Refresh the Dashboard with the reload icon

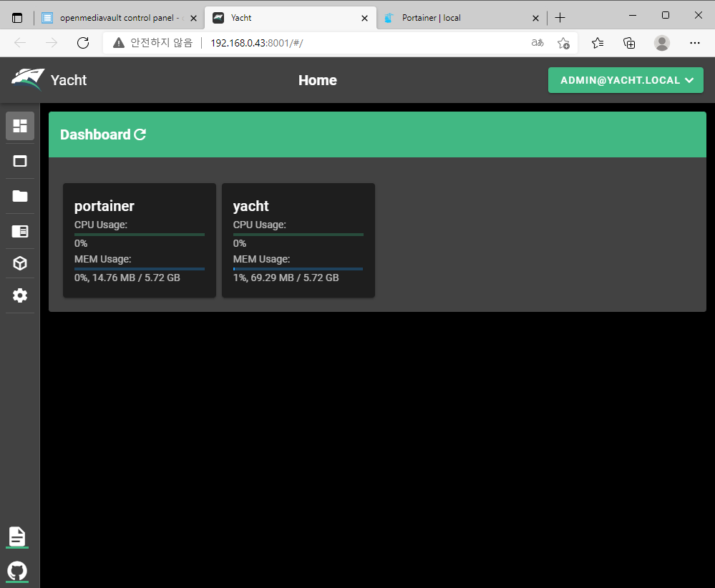pos(140,134)
